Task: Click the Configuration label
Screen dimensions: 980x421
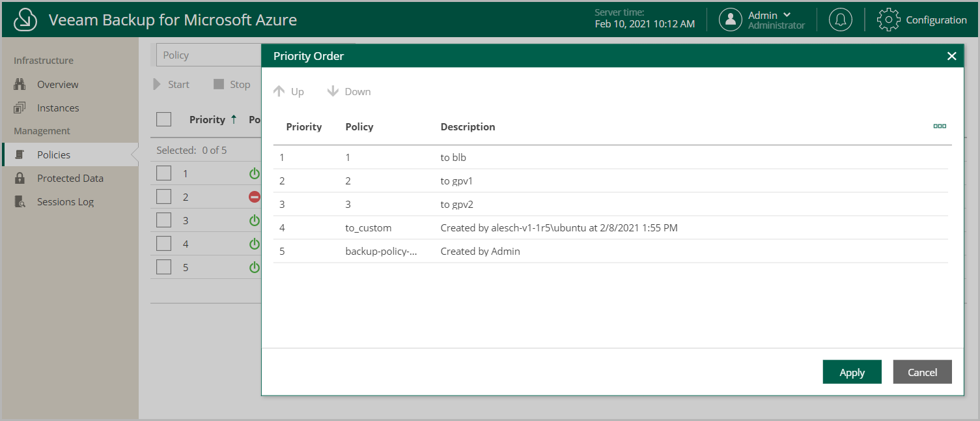Action: pos(936,20)
